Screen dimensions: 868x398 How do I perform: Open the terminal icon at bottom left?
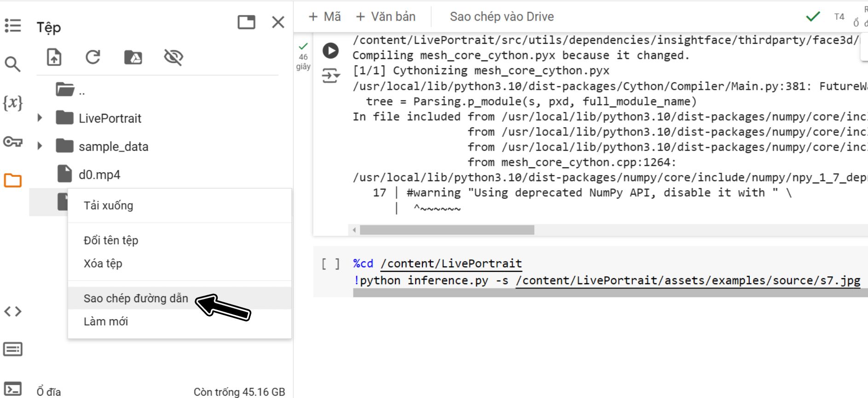pyautogui.click(x=13, y=389)
